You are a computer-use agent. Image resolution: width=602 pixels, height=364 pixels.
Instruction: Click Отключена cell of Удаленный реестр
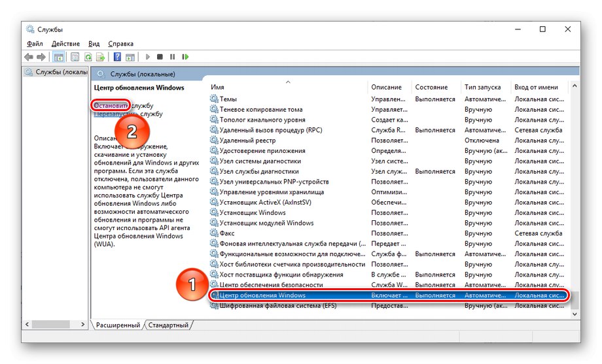click(x=482, y=141)
